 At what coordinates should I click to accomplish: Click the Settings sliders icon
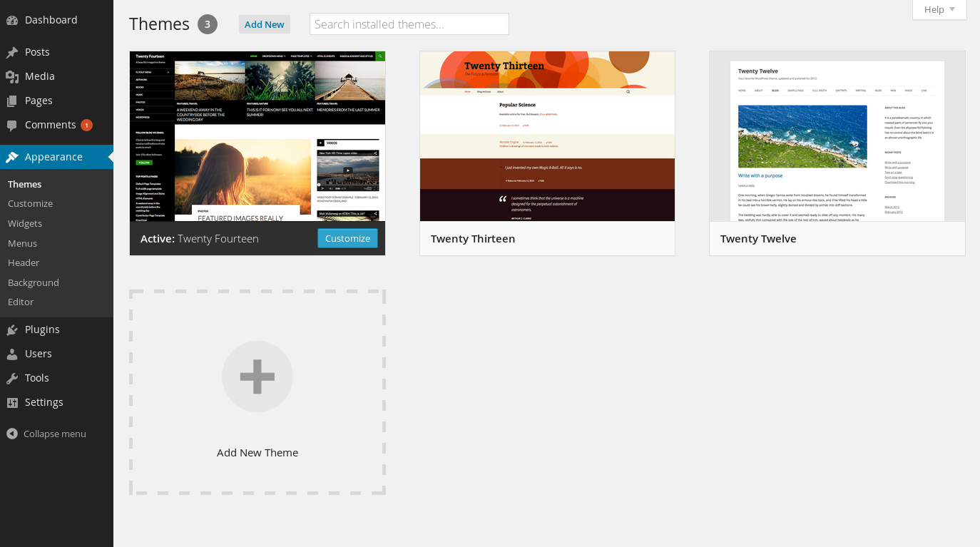[x=12, y=402]
